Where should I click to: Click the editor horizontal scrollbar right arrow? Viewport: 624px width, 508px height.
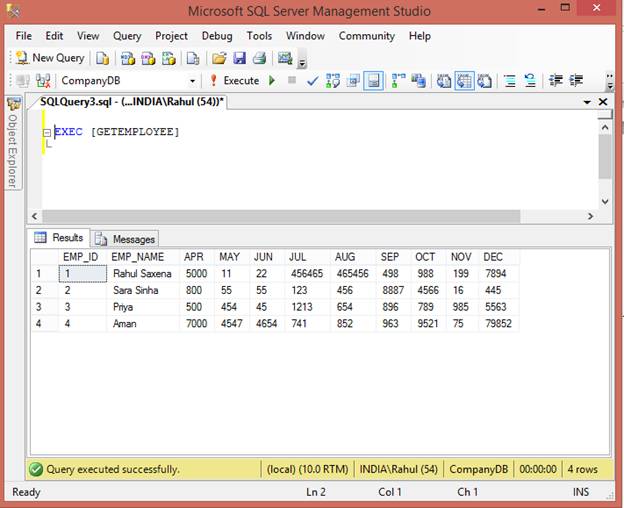[591, 216]
